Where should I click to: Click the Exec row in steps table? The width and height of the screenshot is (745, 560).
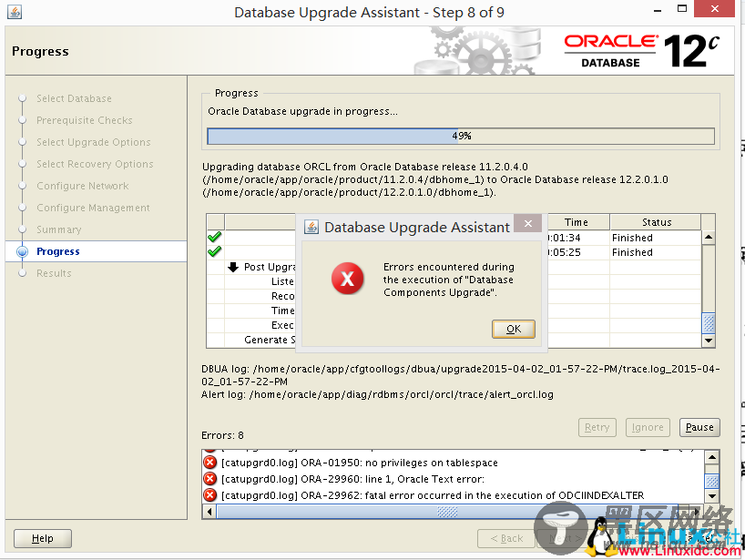tap(282, 325)
